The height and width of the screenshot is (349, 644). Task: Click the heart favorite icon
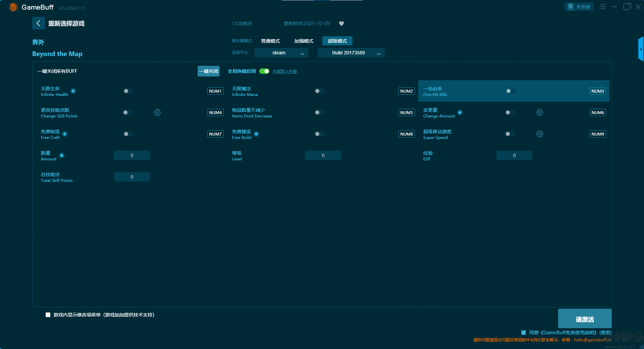pos(341,23)
